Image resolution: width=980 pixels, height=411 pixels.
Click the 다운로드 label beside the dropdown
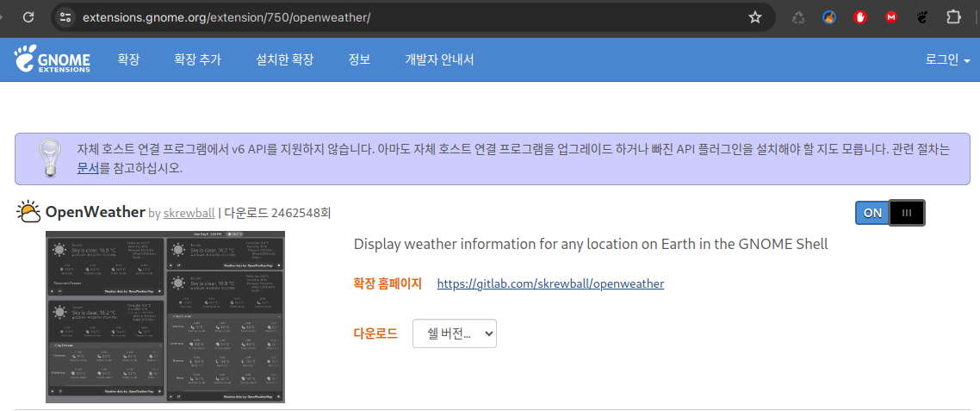coord(375,333)
